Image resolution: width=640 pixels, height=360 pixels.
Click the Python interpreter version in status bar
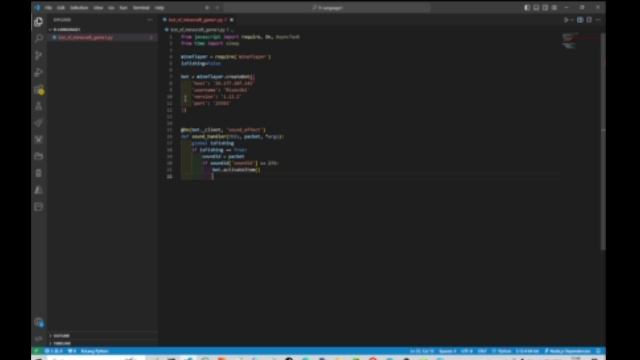click(x=527, y=351)
